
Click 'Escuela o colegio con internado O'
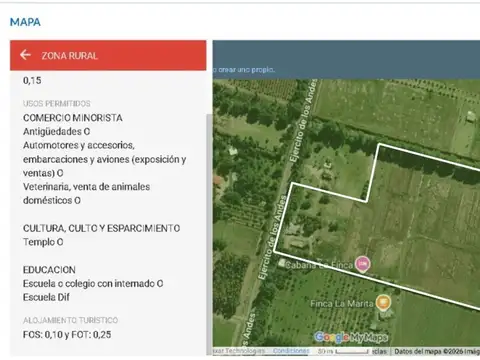(x=93, y=284)
